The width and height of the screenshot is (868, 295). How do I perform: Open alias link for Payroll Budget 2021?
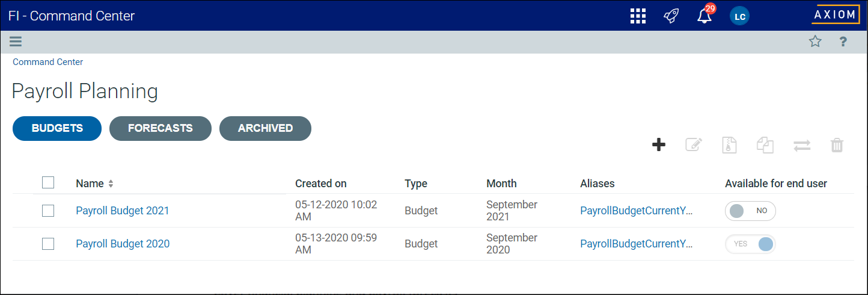pos(637,211)
